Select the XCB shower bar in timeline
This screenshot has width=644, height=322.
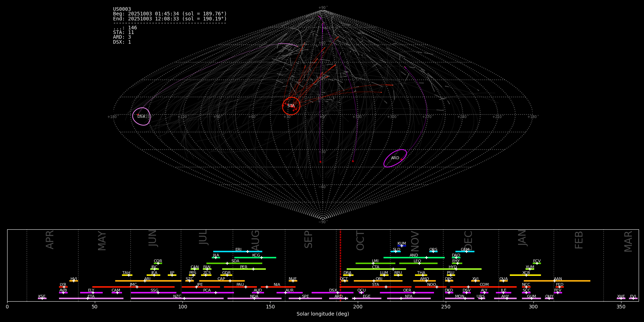[525, 275]
